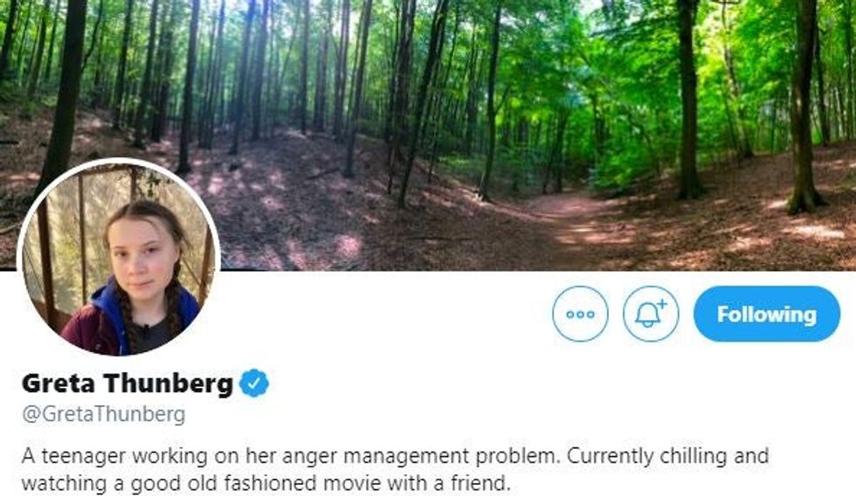
Task: Toggle the notification bell with plus sign
Action: tap(651, 314)
